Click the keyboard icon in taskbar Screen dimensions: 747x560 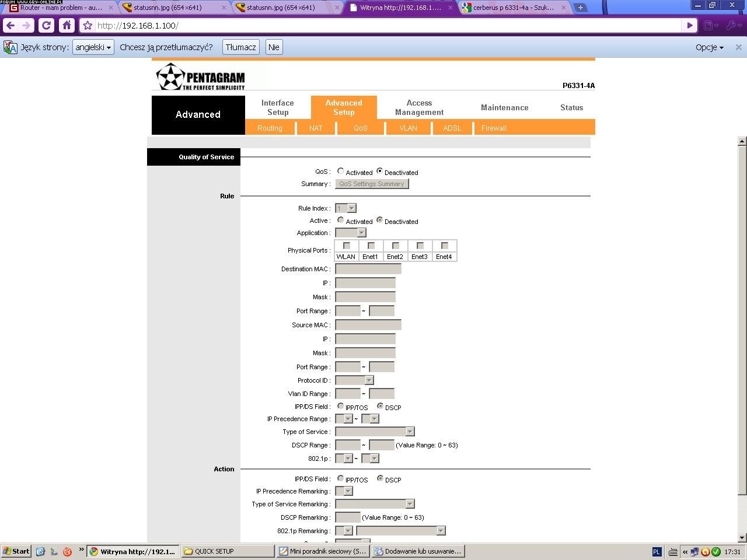click(672, 551)
